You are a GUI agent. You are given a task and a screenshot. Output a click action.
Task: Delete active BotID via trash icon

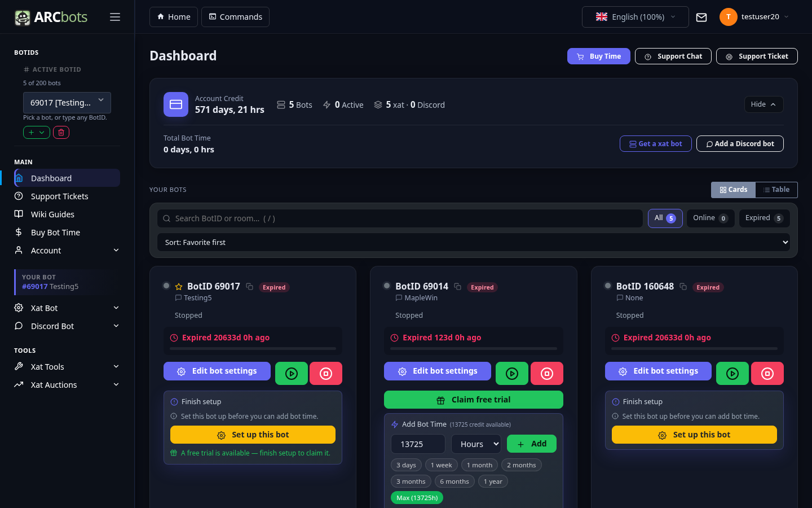click(x=61, y=132)
